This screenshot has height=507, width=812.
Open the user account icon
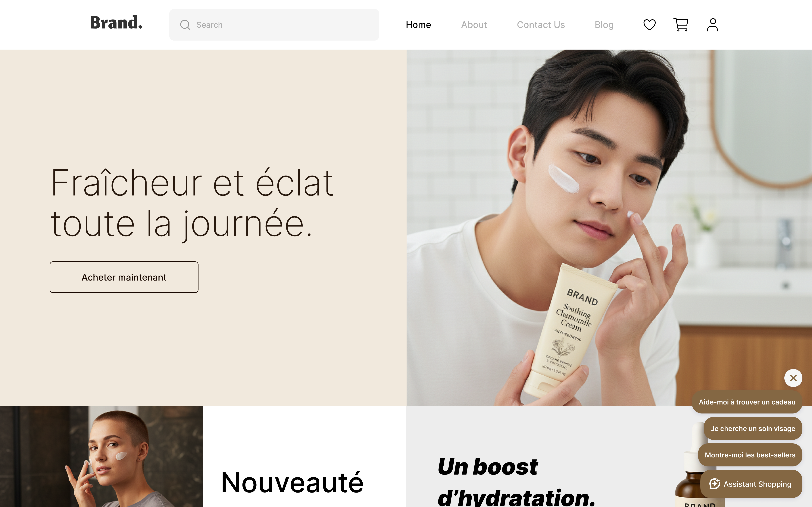(x=712, y=25)
